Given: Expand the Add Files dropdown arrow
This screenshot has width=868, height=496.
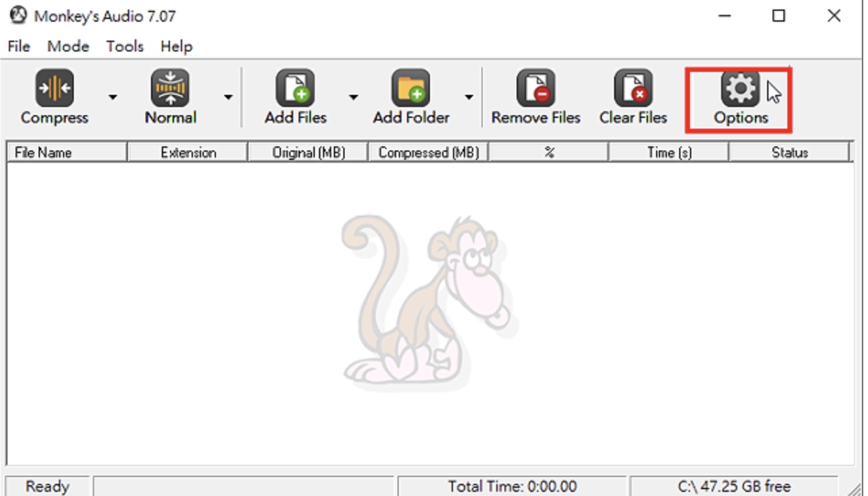Looking at the screenshot, I should [353, 98].
